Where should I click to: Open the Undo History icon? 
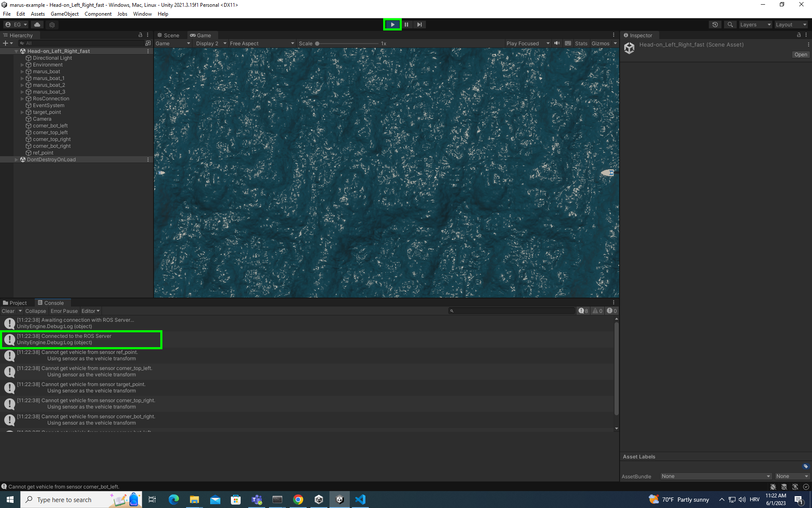point(715,25)
